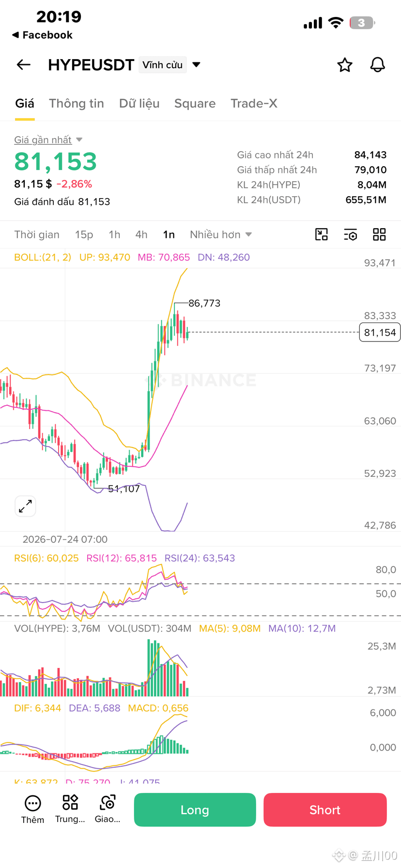Tap the Giá đánh dấu 81,153 mark price
401x868 pixels.
point(62,201)
